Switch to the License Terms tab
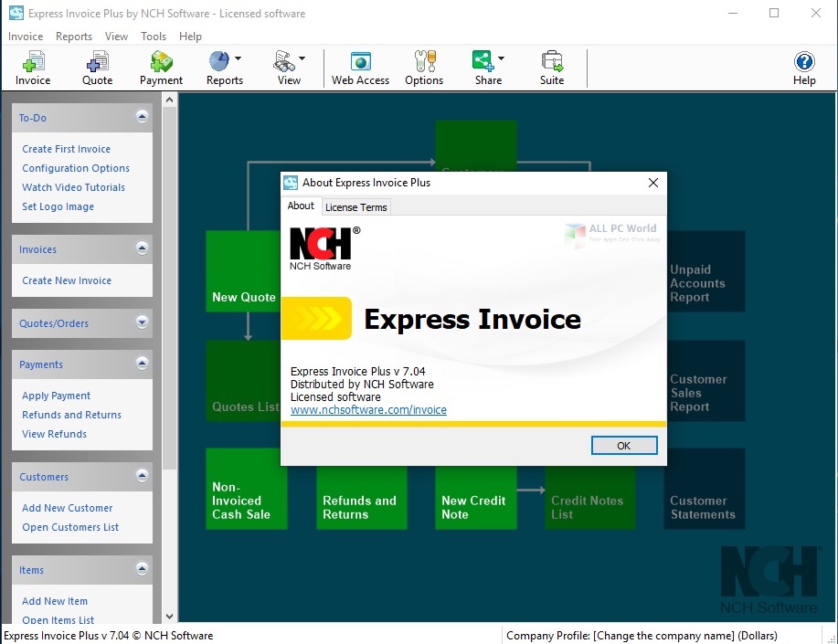The width and height of the screenshot is (838, 644). (356, 207)
